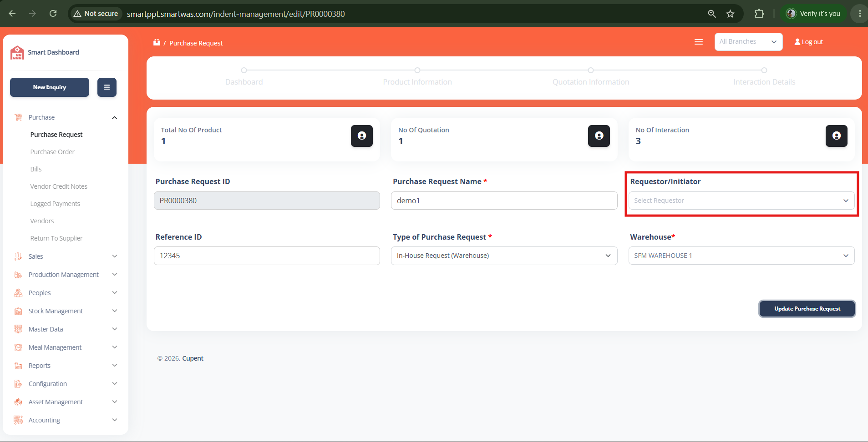
Task: Open Return To Supplier in sidebar
Action: point(56,238)
